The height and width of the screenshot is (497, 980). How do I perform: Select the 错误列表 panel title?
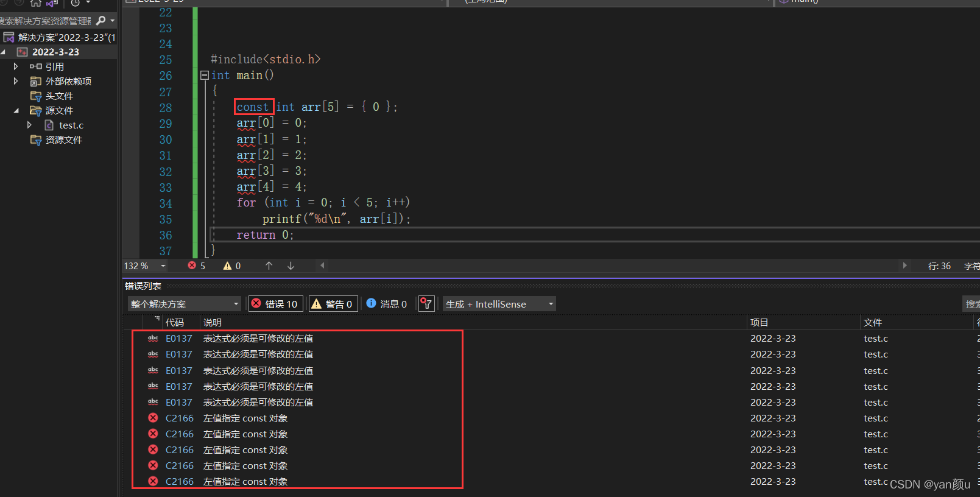(143, 286)
